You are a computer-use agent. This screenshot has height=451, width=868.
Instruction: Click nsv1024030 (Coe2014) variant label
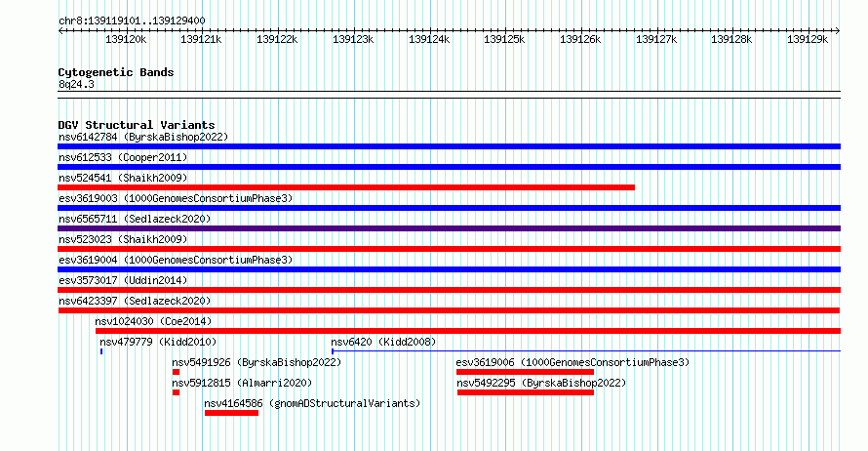pyautogui.click(x=153, y=321)
